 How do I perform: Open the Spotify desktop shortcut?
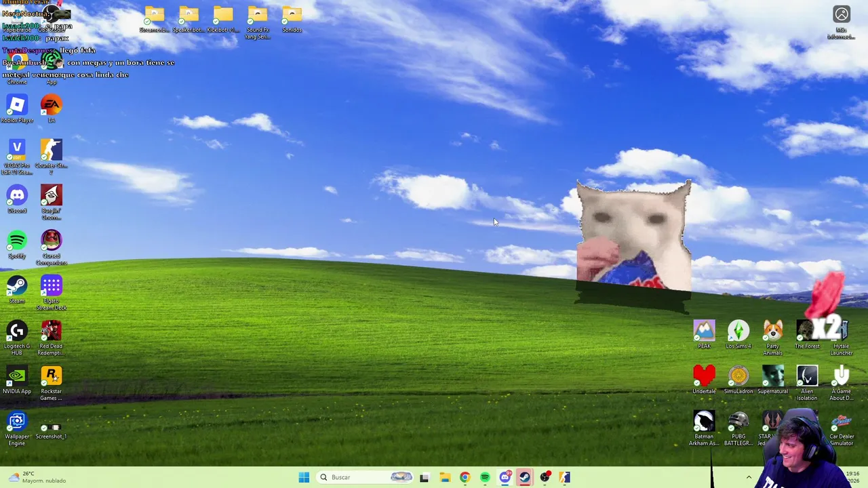point(17,245)
